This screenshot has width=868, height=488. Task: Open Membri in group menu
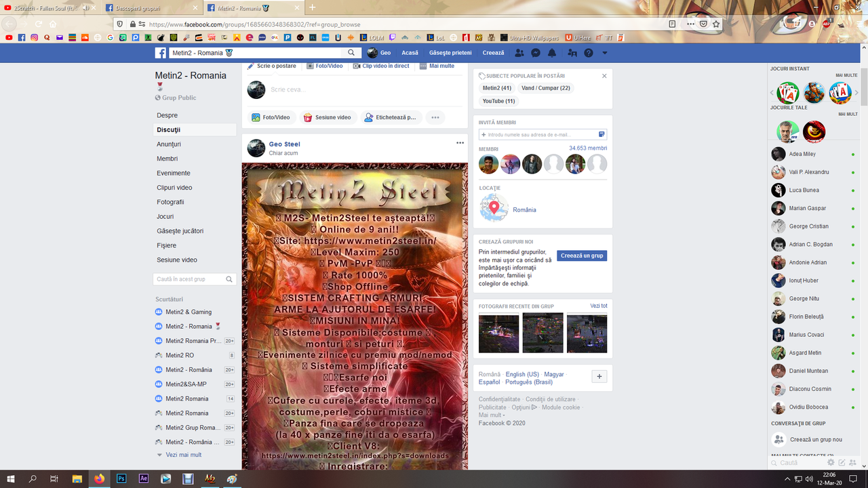pos(167,159)
